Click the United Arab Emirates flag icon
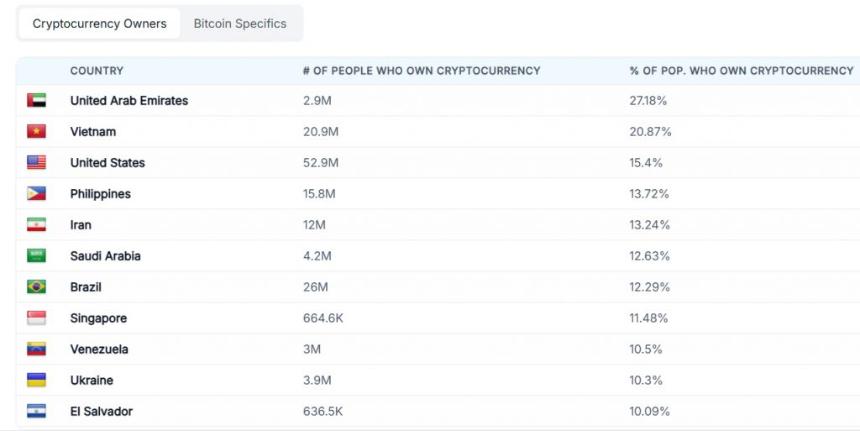The height and width of the screenshot is (431, 860). [x=36, y=101]
